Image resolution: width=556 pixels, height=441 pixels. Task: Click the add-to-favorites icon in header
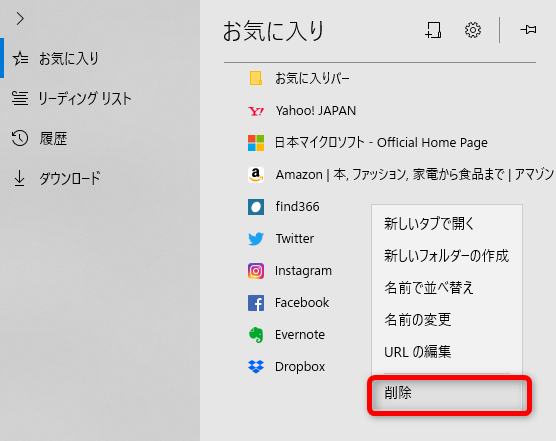tap(433, 30)
